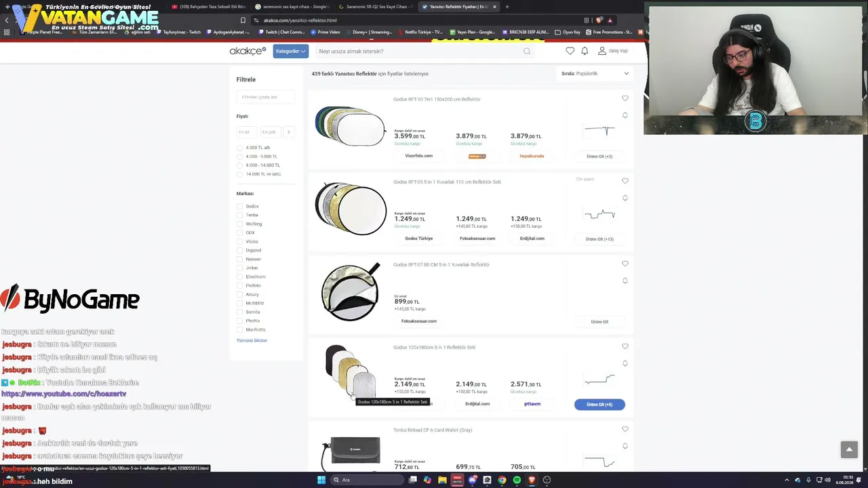868x488 pixels.
Task: Click Ürüne Git (+3) for Godox RFT-10
Action: 599,157
